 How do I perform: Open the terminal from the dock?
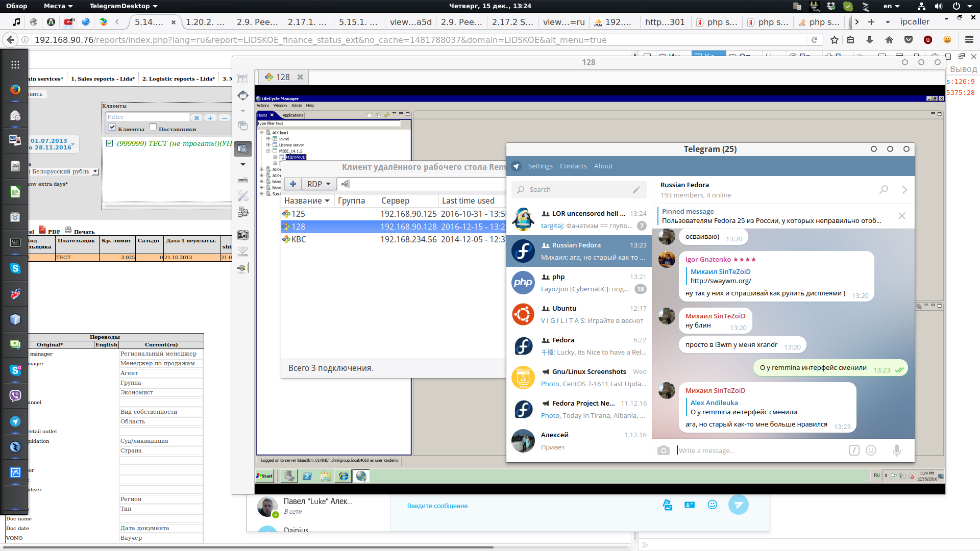(x=15, y=243)
